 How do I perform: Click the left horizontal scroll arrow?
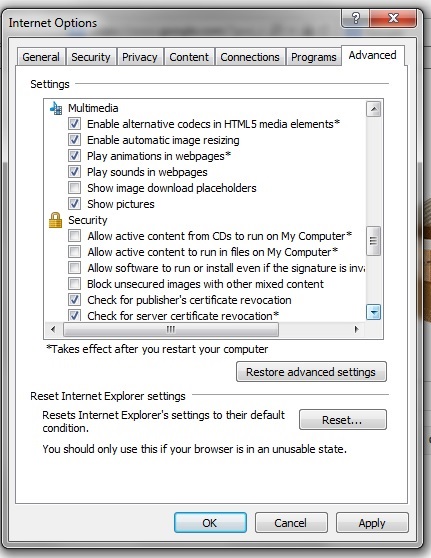coord(53,330)
